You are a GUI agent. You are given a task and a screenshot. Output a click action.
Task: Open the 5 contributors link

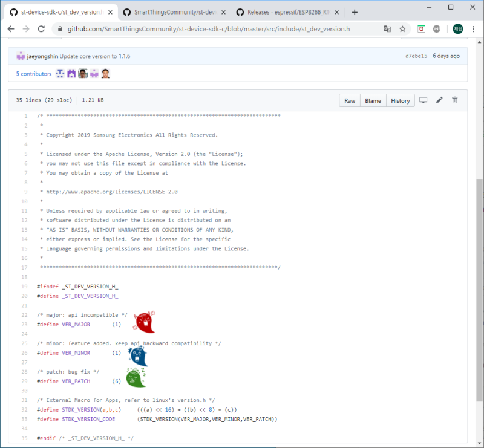[34, 74]
